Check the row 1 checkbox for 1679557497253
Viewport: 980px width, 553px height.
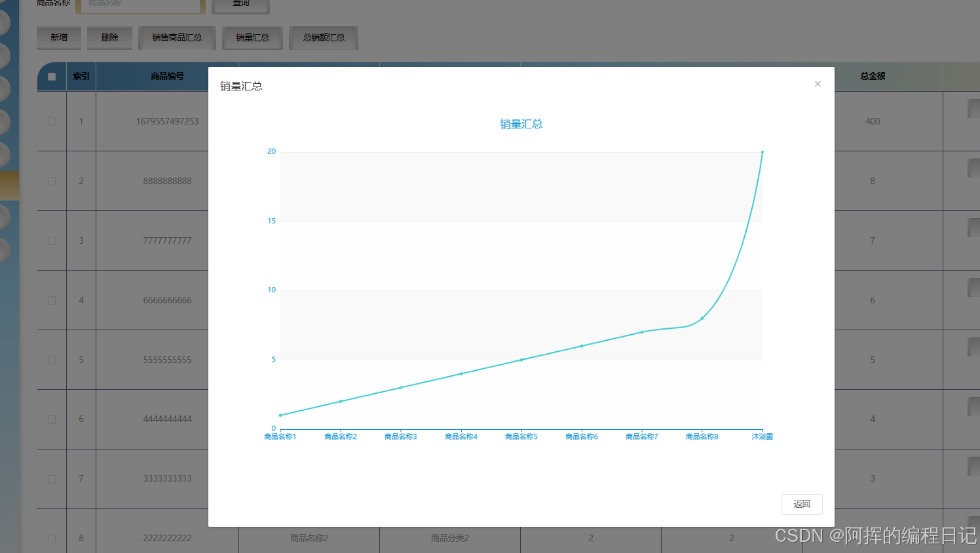coord(52,121)
